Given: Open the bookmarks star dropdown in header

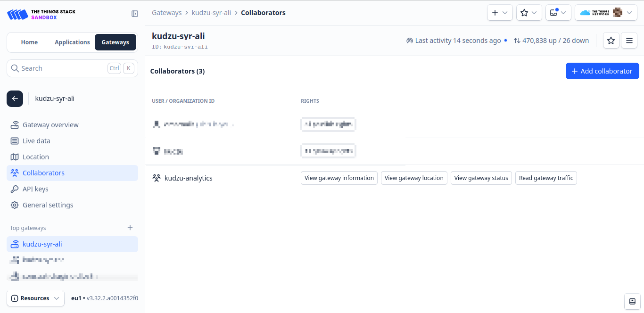Looking at the screenshot, I should 529,13.
